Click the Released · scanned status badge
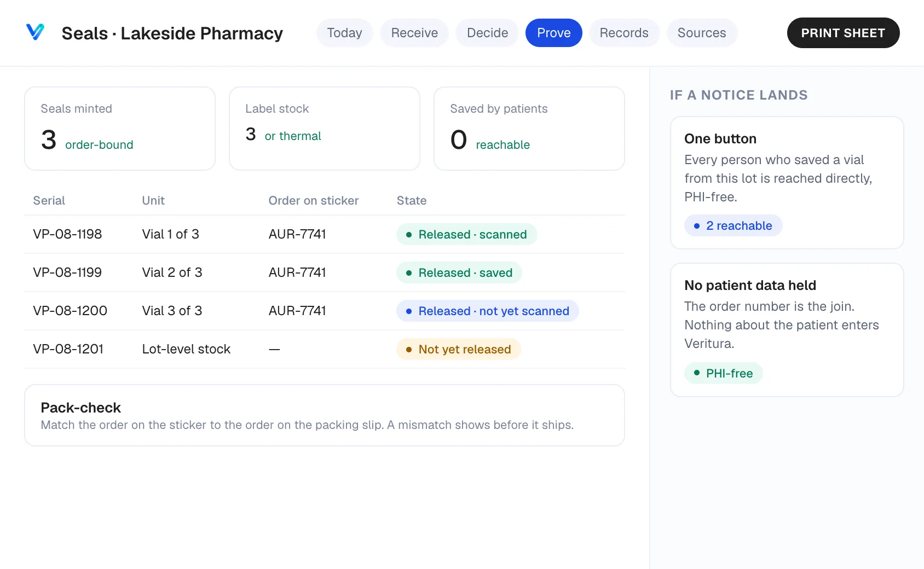The width and height of the screenshot is (924, 569). click(x=466, y=234)
